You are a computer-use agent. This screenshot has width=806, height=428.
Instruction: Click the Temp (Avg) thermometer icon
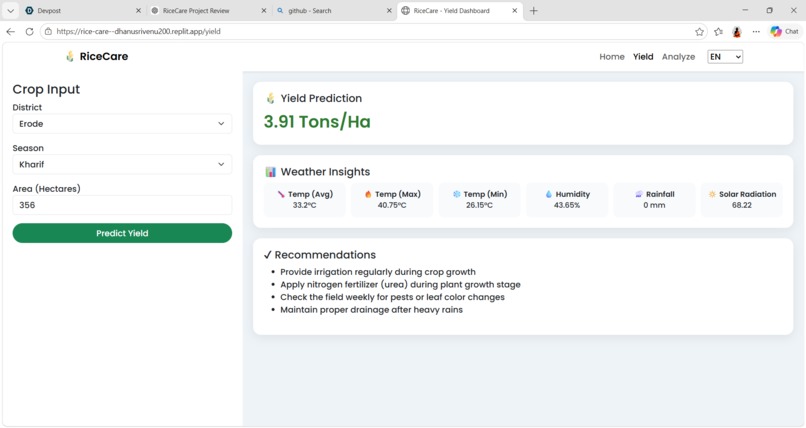281,194
